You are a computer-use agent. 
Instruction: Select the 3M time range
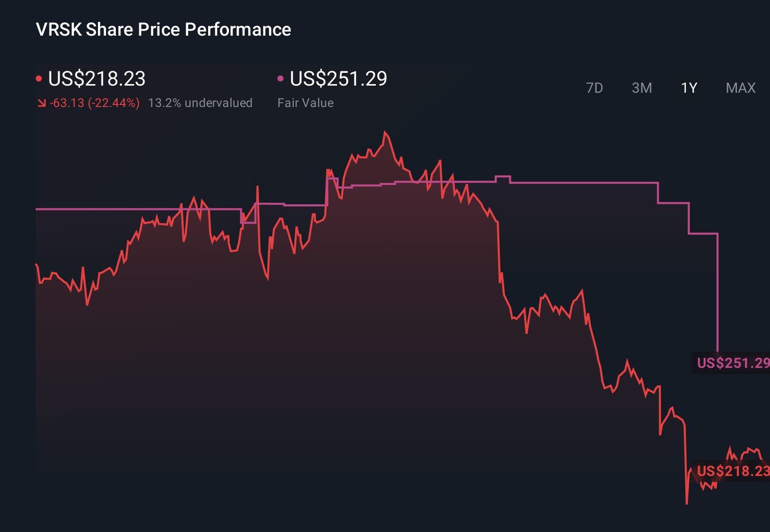(x=642, y=88)
